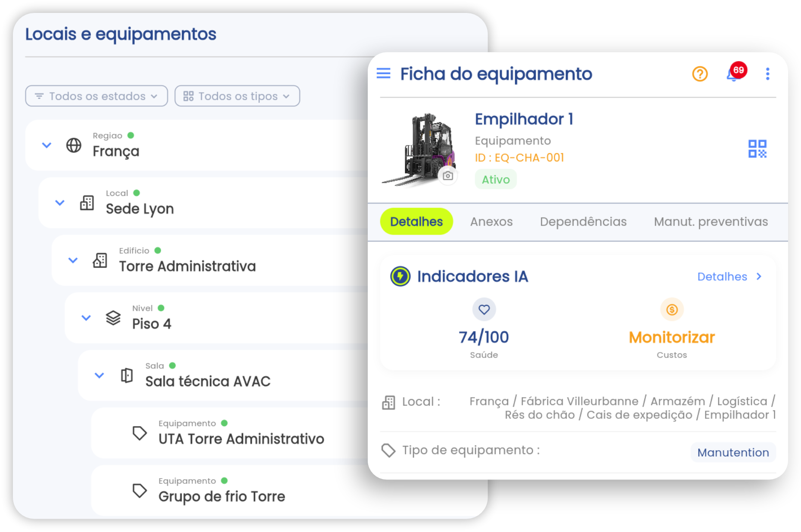Collapse the Sede Lyon node
Viewport: 801px width, 532px height.
tap(60, 203)
